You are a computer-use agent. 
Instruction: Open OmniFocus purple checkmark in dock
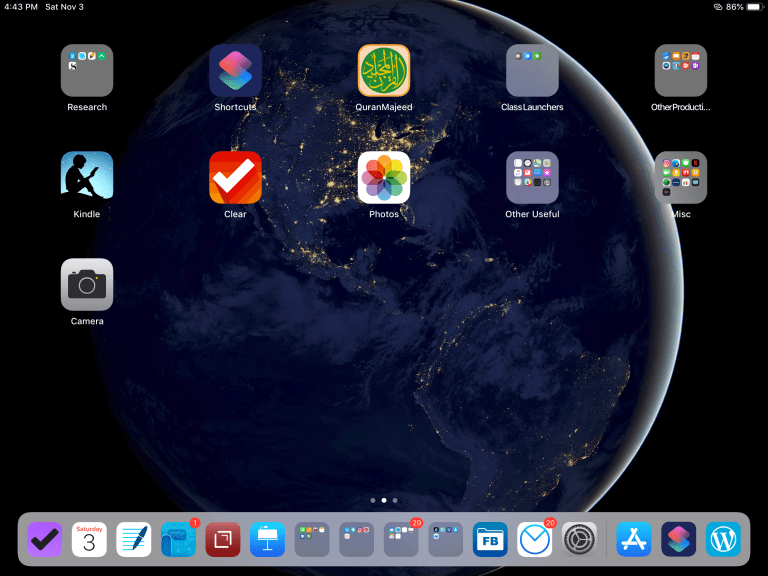tap(45, 540)
